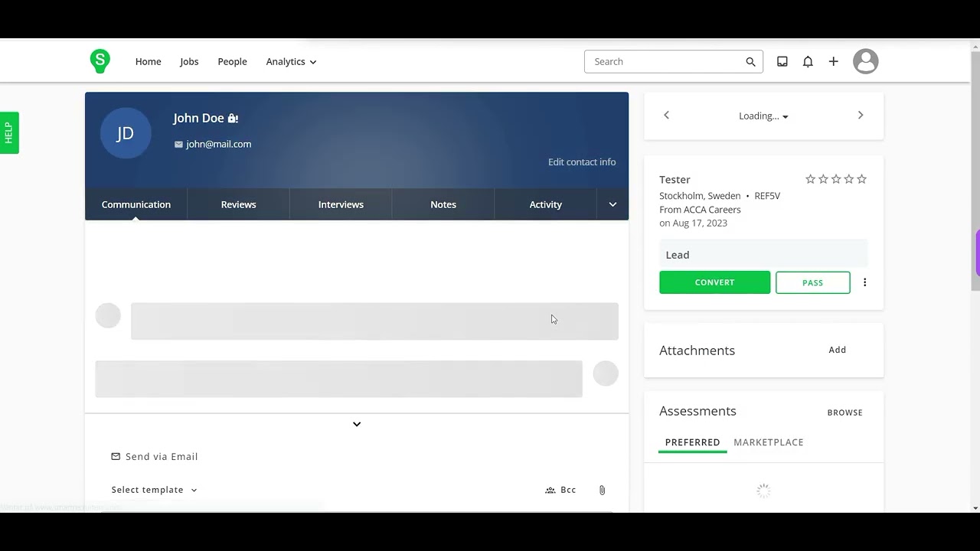Screen dimensions: 980x551
Task: Open the inbox messages icon
Action: tap(782, 61)
